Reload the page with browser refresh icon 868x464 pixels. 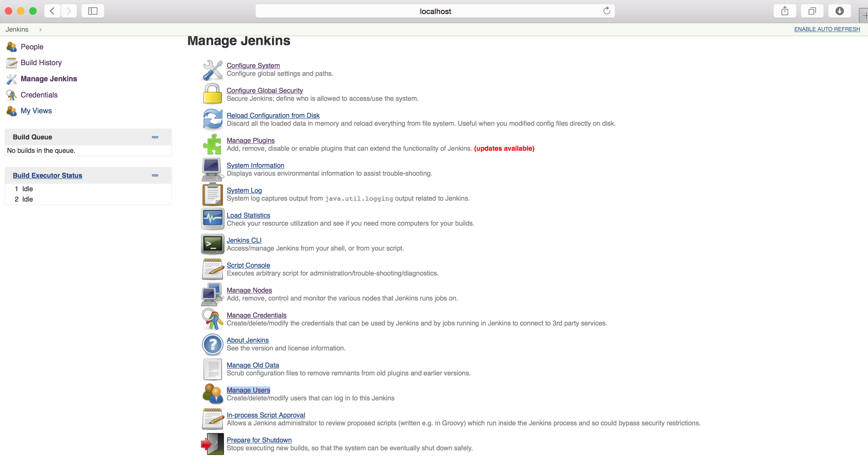[607, 11]
